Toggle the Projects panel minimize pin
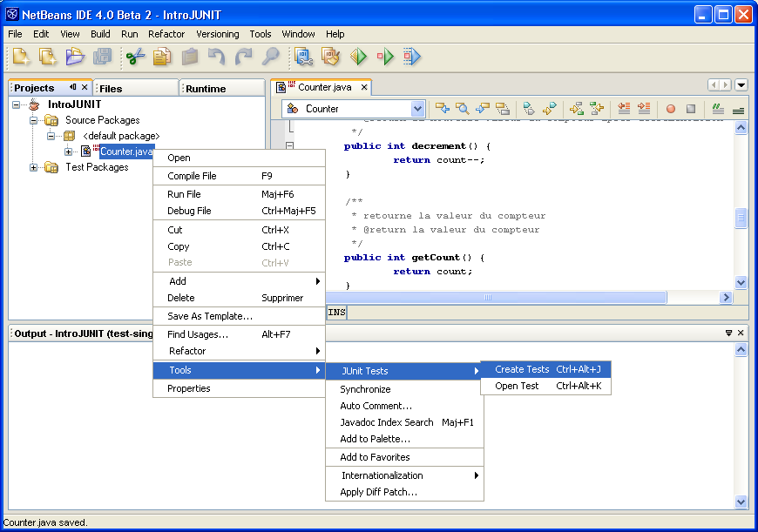Image resolution: width=758 pixels, height=532 pixels. (x=73, y=87)
